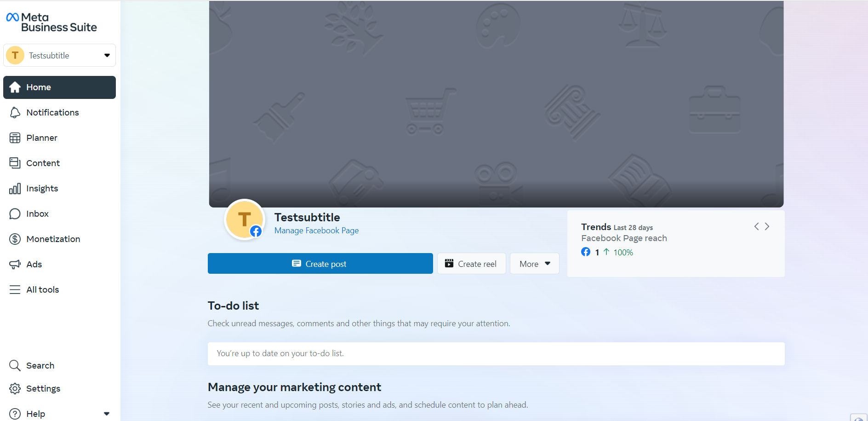
Task: Expand the Help menu arrow
Action: click(107, 414)
